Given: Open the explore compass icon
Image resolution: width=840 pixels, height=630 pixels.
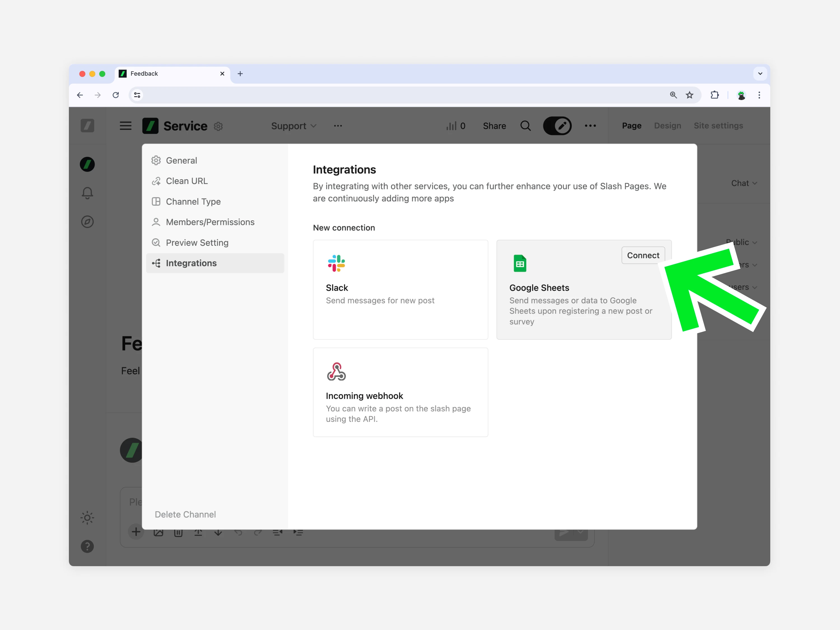Looking at the screenshot, I should tap(87, 222).
